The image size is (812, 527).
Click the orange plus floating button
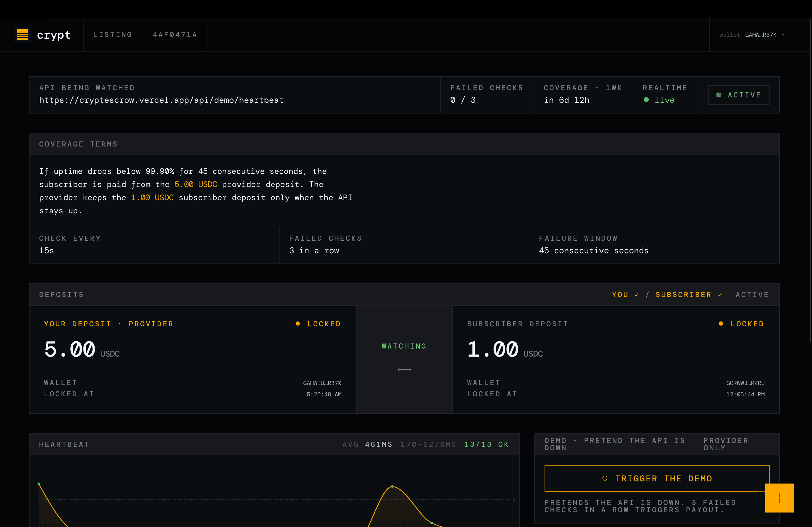pos(780,498)
